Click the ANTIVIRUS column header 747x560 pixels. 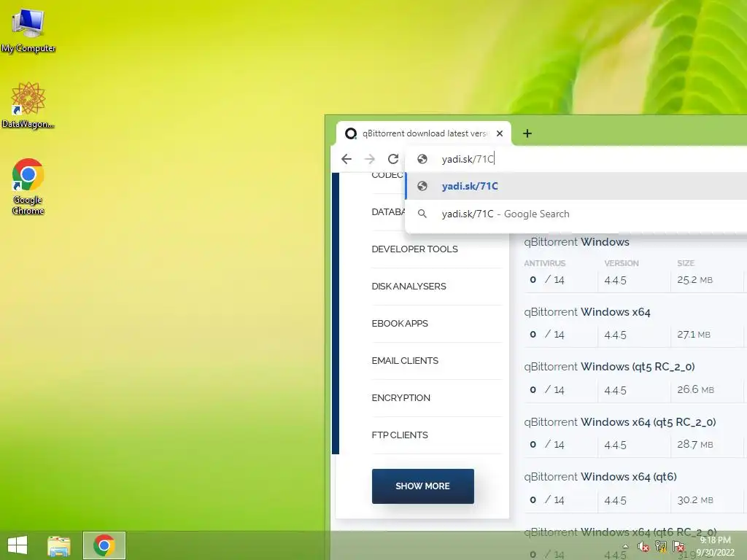(544, 263)
